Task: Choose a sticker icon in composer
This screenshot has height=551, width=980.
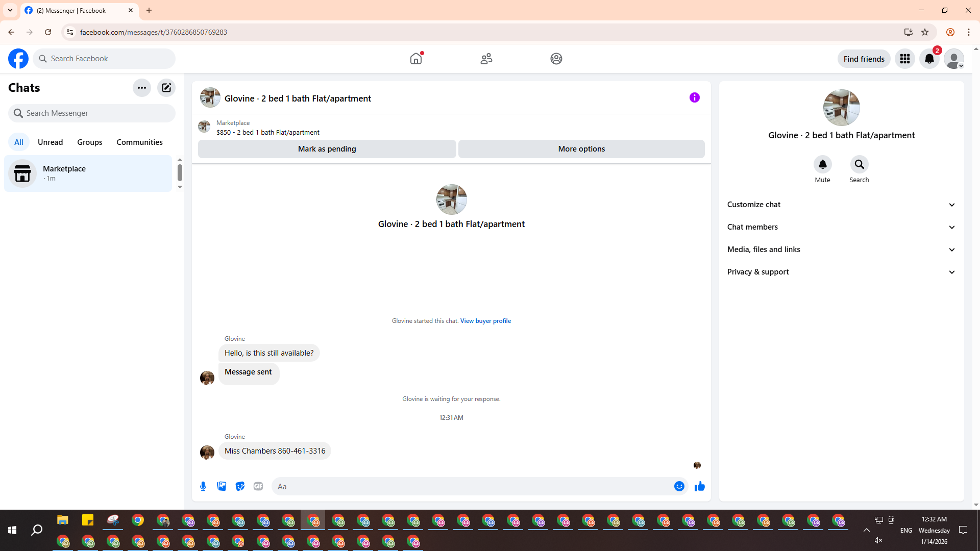Action: pos(240,486)
